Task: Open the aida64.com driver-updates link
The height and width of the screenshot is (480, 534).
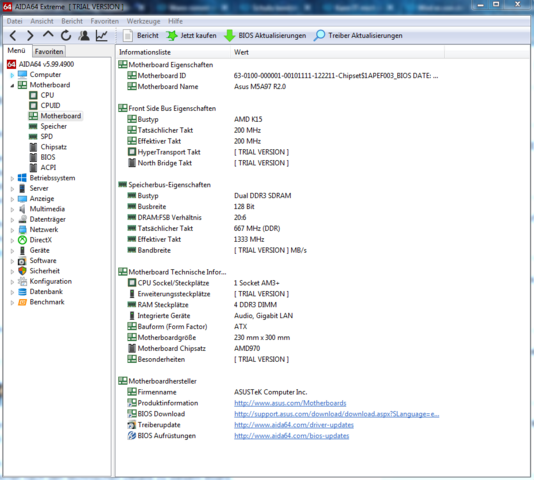Action: click(294, 425)
